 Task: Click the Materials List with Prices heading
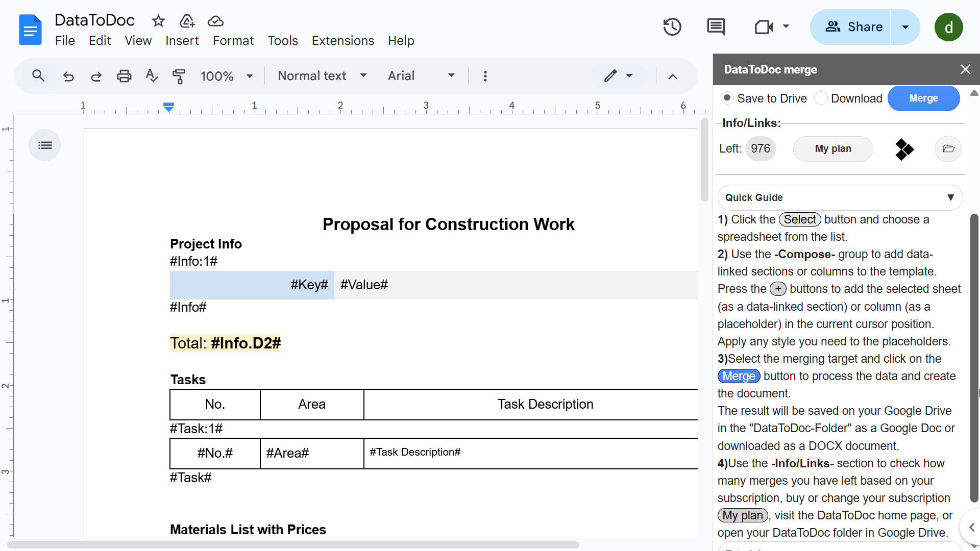tap(248, 530)
